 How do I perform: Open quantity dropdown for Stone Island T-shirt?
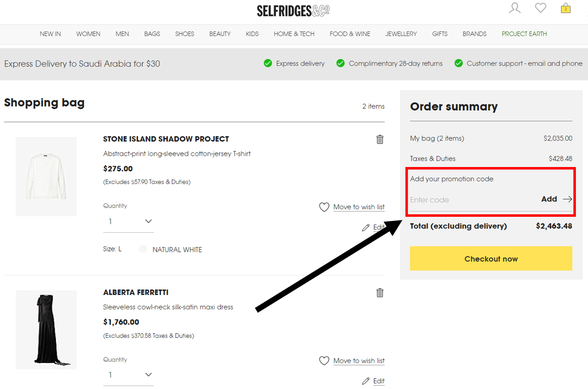click(129, 222)
